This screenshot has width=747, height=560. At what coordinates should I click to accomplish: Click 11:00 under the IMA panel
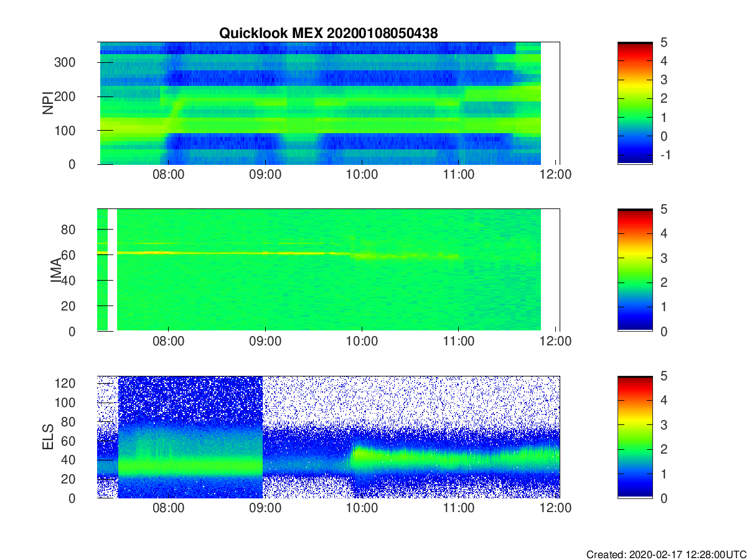458,342
